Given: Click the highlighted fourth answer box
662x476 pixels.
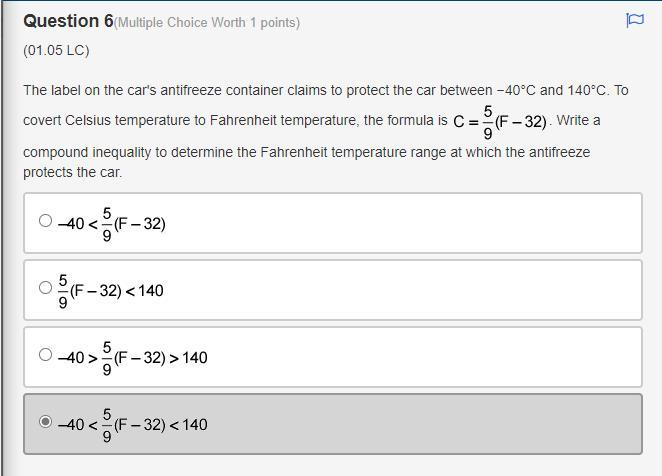Looking at the screenshot, I should point(400,424).
